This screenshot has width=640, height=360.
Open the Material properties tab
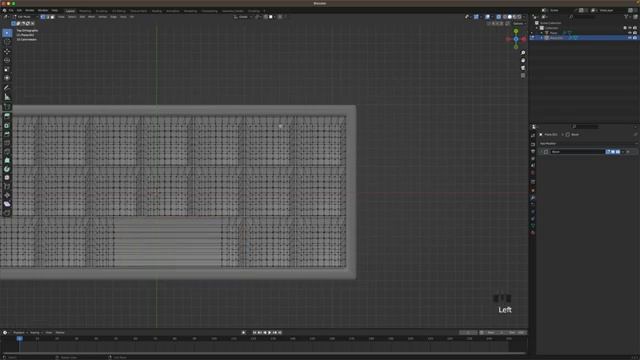pyautogui.click(x=533, y=232)
